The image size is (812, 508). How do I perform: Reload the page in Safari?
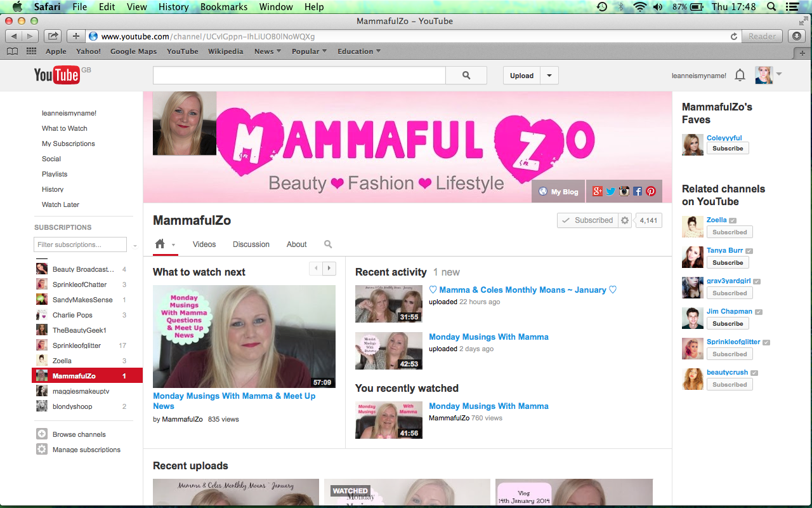[734, 36]
